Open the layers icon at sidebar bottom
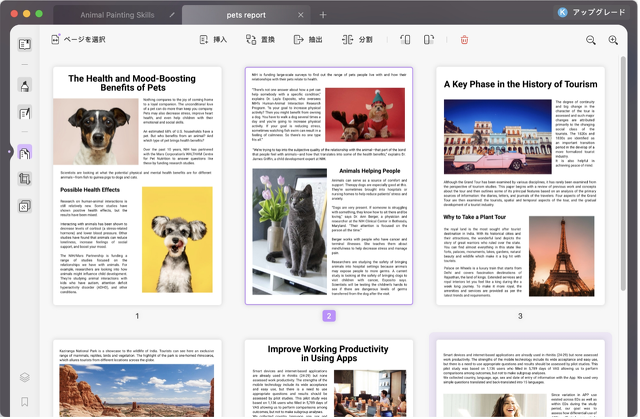The height and width of the screenshot is (419, 640). coord(24,378)
